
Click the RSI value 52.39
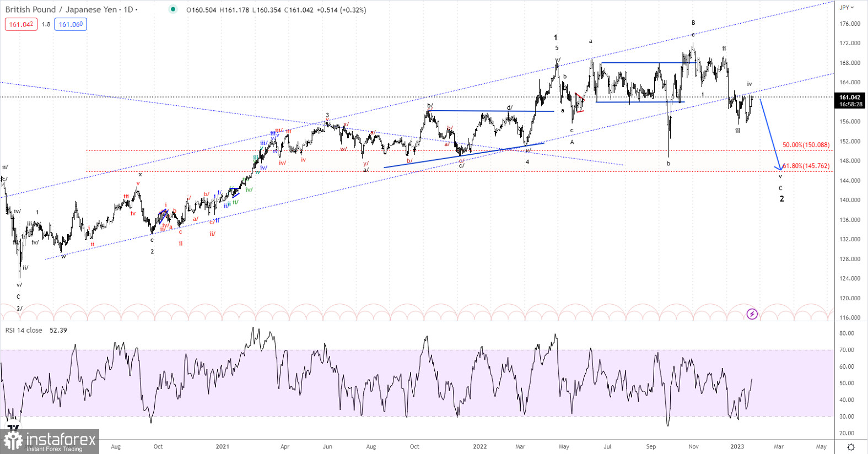point(58,330)
